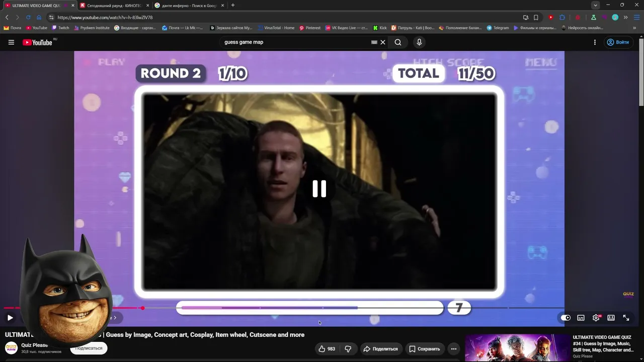Click the YouTube URL in address bar
The height and width of the screenshot is (362, 644).
coord(105,18)
